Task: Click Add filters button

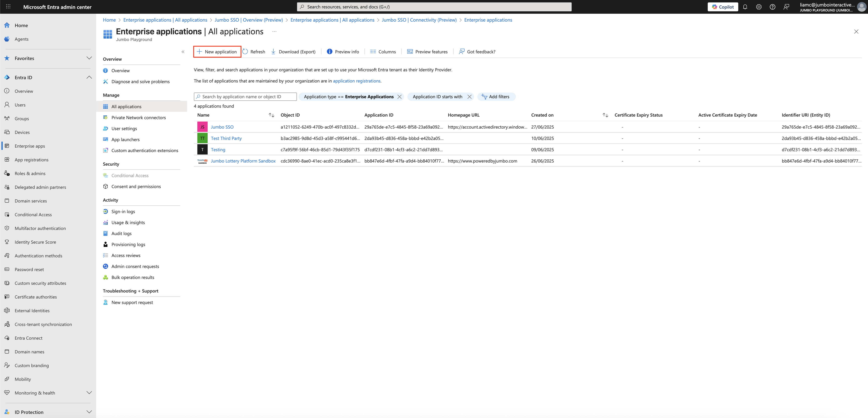Action: 496,97
